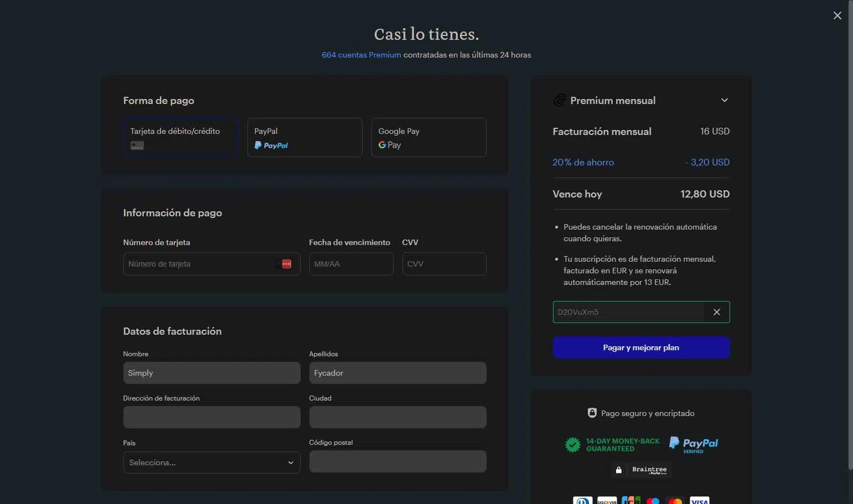Click the - 3,20 USD discount amount
The image size is (853, 504).
pos(707,162)
